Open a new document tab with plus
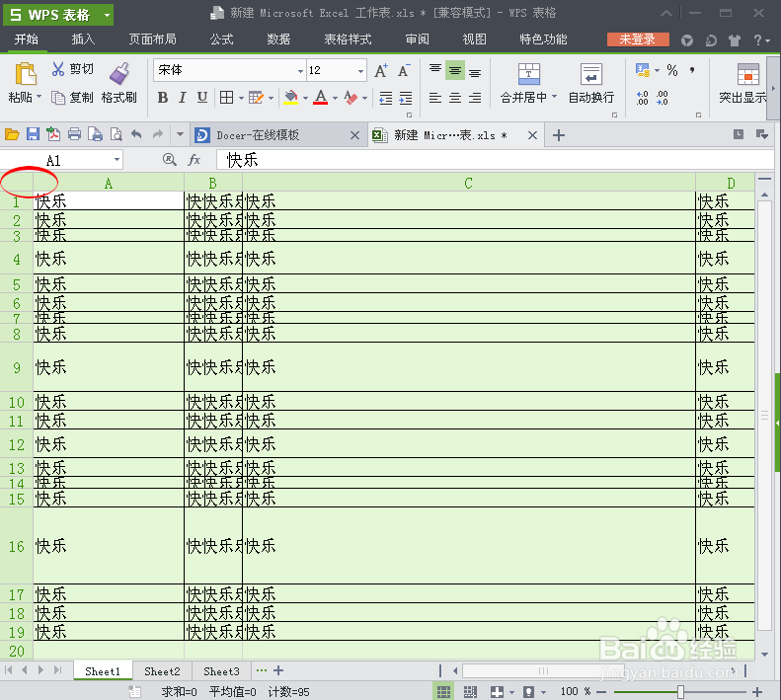This screenshot has width=781, height=700. pyautogui.click(x=559, y=135)
